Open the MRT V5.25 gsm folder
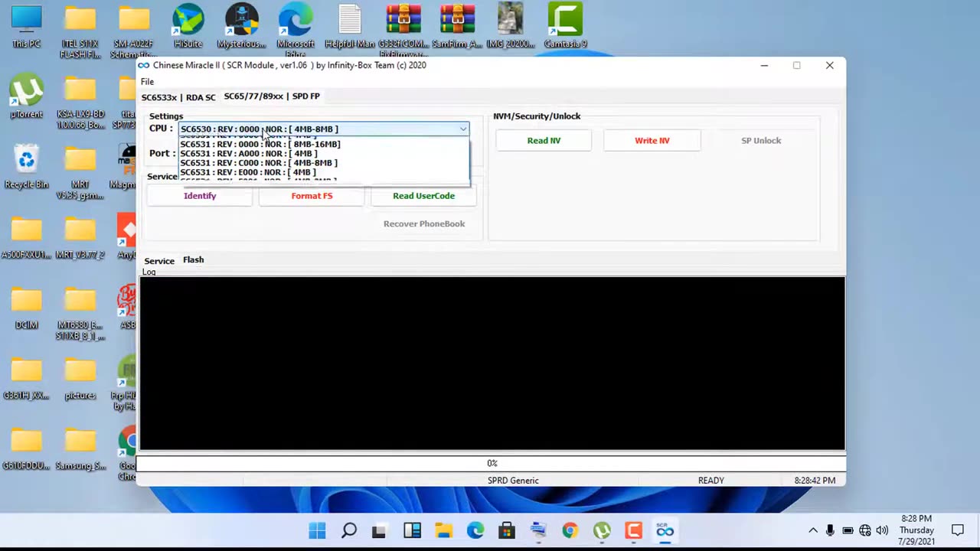This screenshot has width=980, height=551. pyautogui.click(x=80, y=171)
